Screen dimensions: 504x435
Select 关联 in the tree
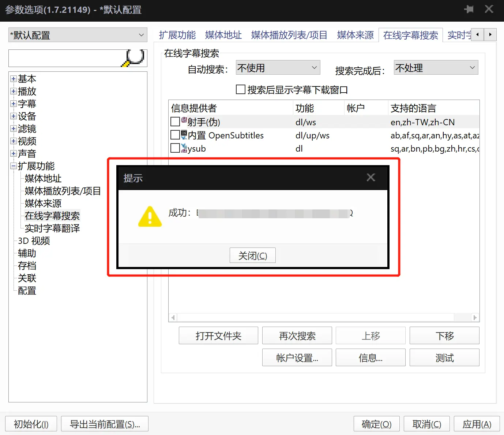click(27, 278)
